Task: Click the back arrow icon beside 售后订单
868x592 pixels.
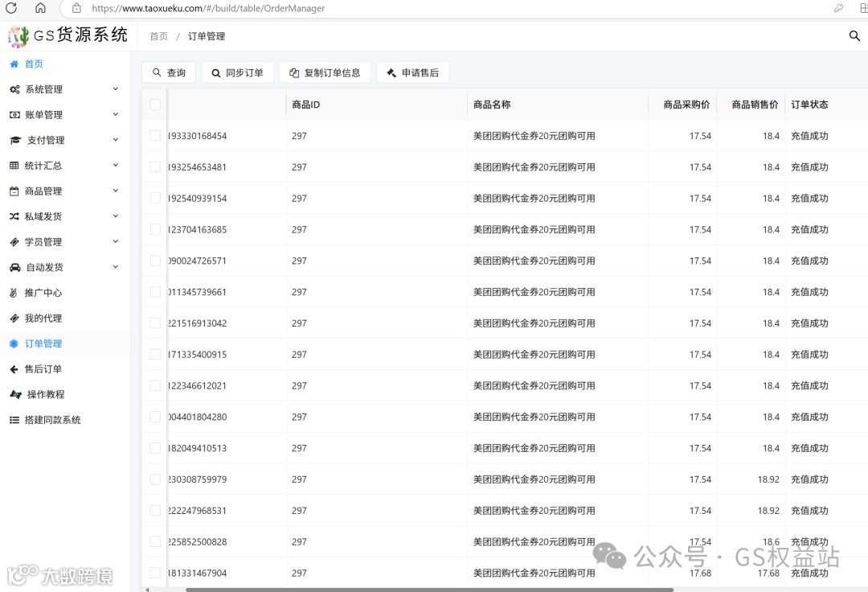Action: tap(14, 369)
